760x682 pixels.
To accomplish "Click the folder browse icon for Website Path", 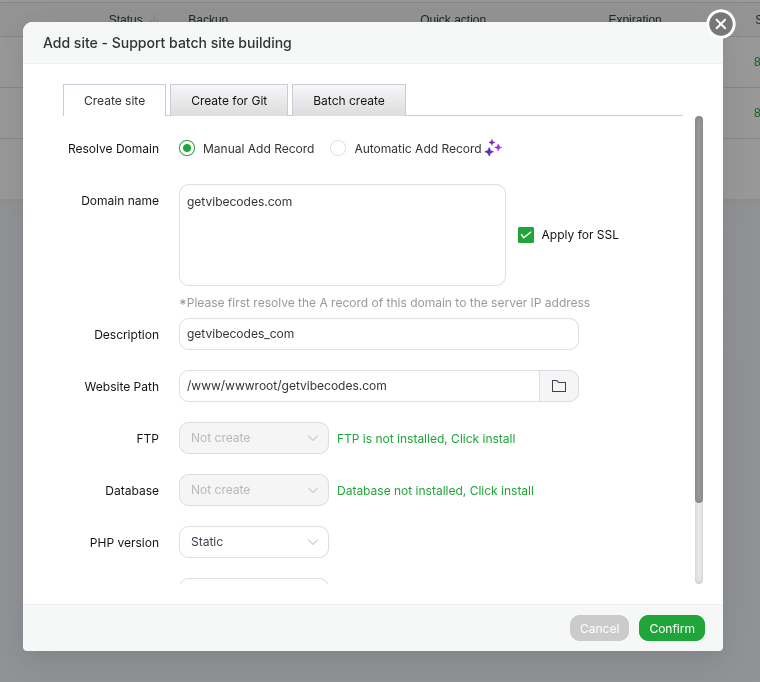I will (x=559, y=386).
